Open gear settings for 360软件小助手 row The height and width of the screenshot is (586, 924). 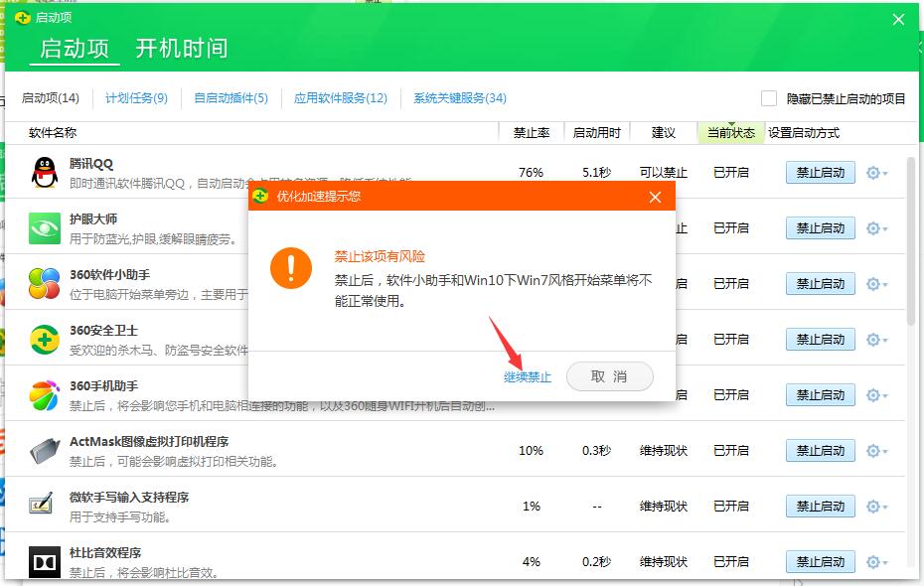coord(876,284)
